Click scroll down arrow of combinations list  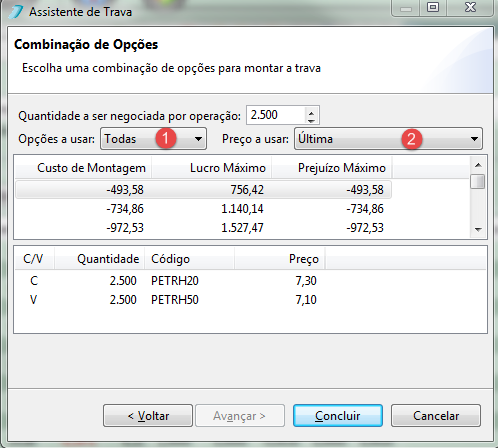(x=478, y=229)
